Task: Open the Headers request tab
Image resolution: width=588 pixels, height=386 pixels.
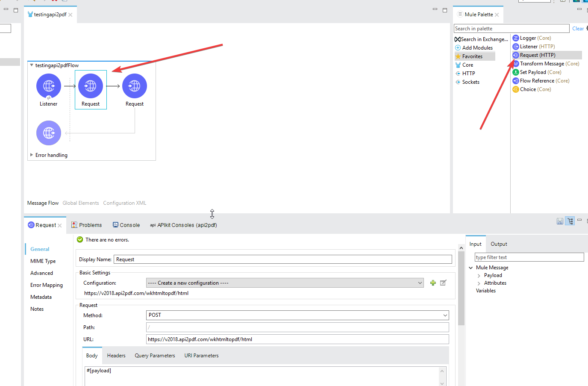Action: coord(116,356)
